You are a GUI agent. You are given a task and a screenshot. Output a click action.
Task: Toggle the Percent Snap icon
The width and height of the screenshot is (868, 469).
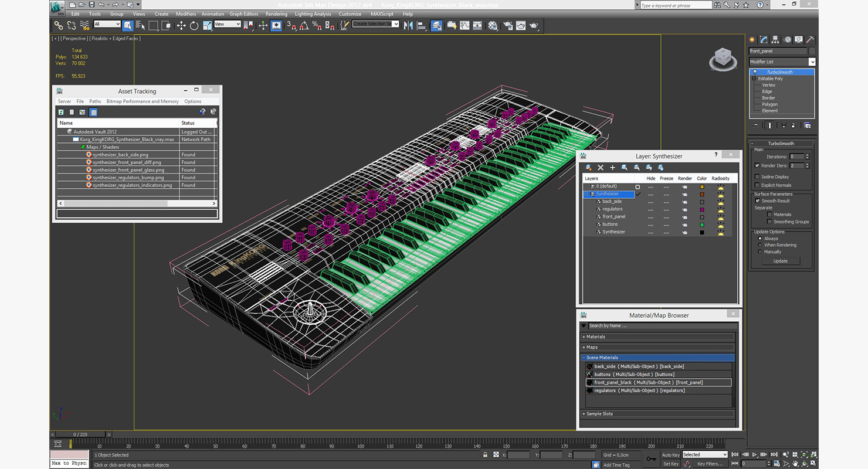click(317, 25)
